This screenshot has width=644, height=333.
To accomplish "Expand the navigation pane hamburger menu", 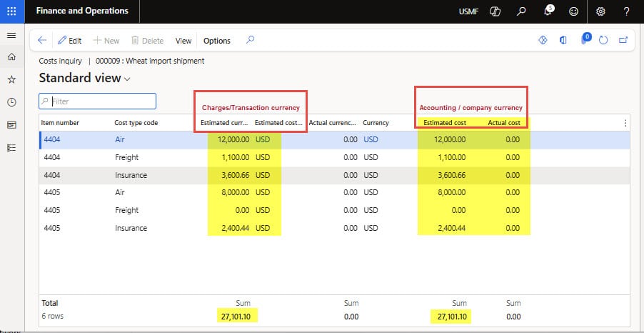I will [x=11, y=36].
